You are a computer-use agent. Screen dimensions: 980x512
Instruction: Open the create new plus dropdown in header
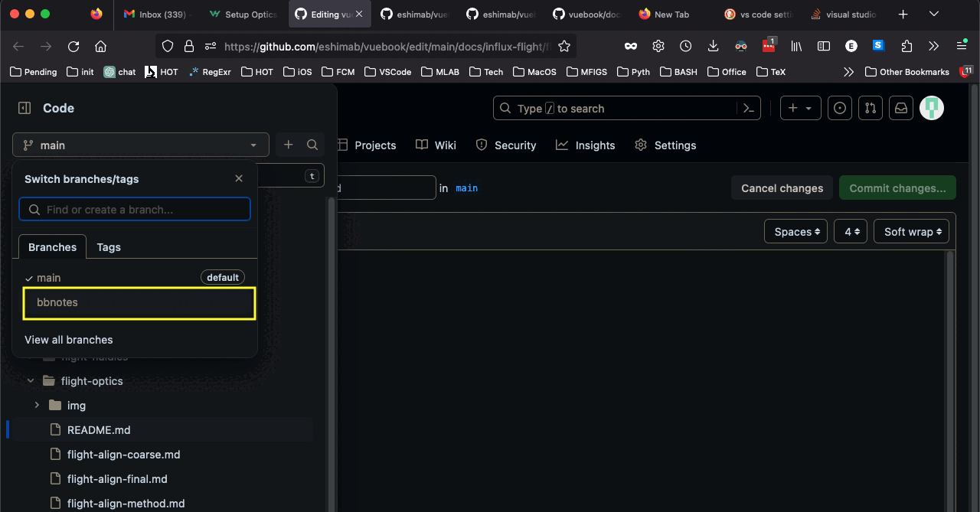click(x=801, y=109)
